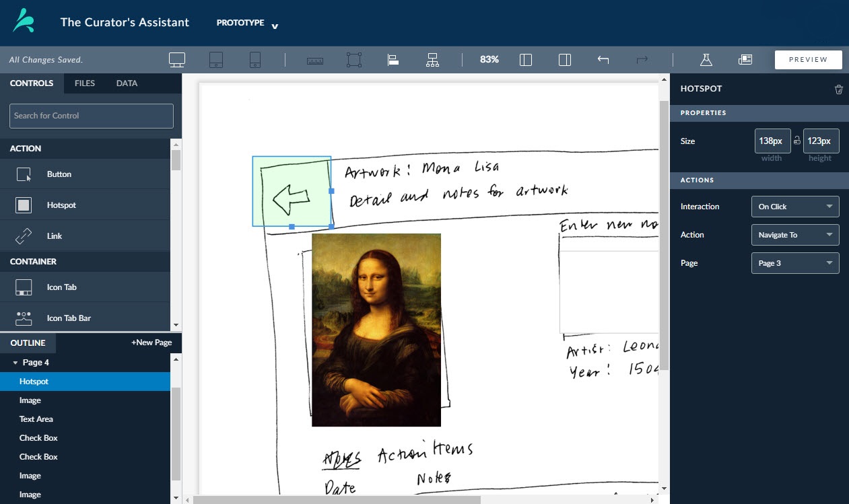This screenshot has height=504, width=849.
Task: Collapse the Page 4 outline node
Action: click(15, 363)
